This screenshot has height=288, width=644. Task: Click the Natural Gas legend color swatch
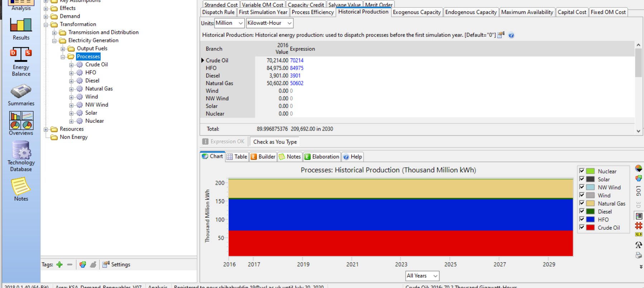click(x=590, y=203)
